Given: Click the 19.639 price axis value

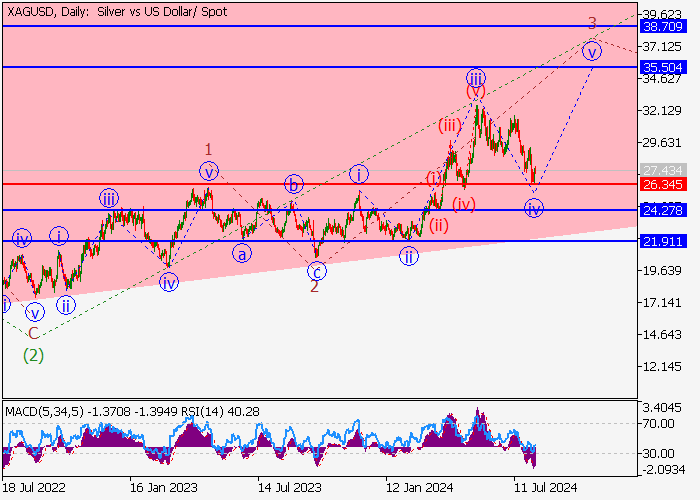Looking at the screenshot, I should point(662,271).
